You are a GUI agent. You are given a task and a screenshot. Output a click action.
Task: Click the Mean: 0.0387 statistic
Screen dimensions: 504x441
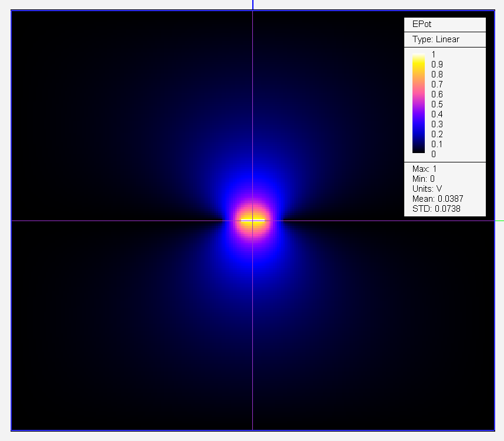pyautogui.click(x=438, y=199)
